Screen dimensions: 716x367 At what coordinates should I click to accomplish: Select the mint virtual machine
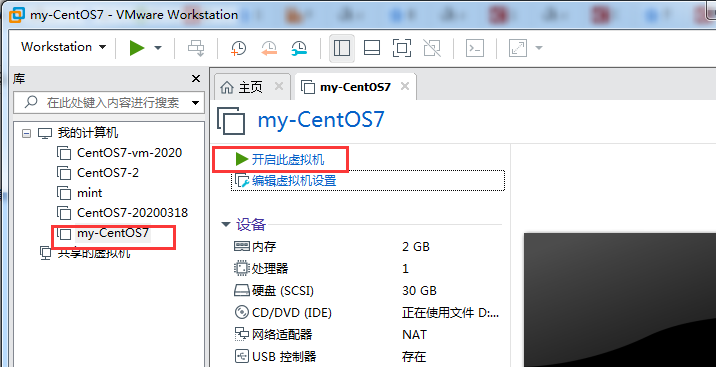tap(90, 193)
